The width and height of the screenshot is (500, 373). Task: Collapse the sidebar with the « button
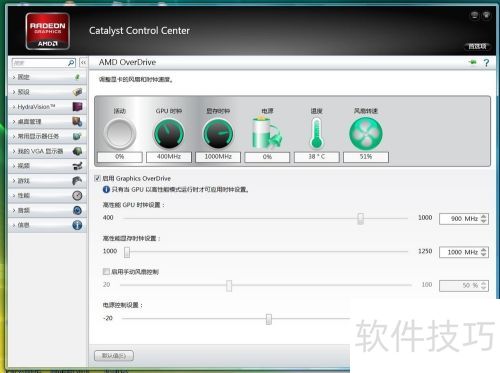tap(83, 62)
